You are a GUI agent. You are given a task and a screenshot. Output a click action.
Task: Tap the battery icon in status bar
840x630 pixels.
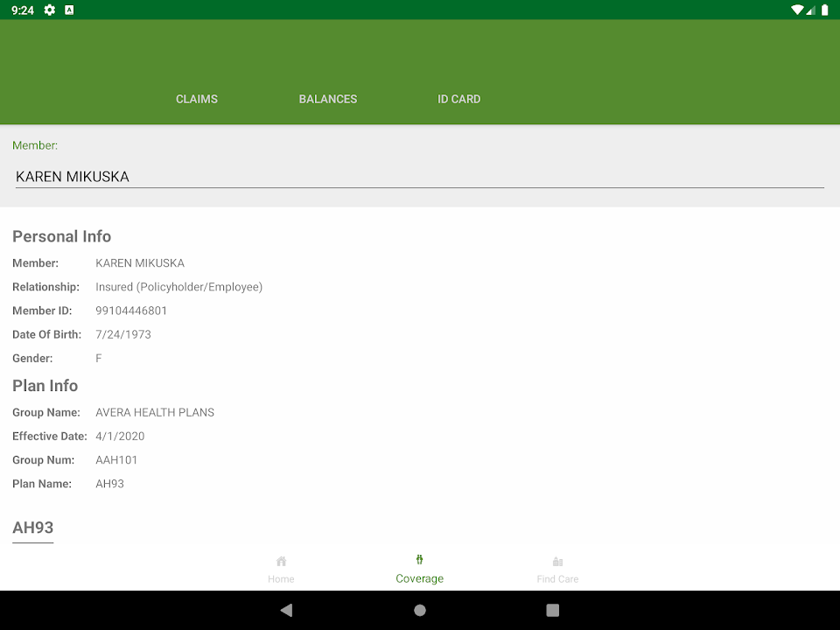click(824, 10)
